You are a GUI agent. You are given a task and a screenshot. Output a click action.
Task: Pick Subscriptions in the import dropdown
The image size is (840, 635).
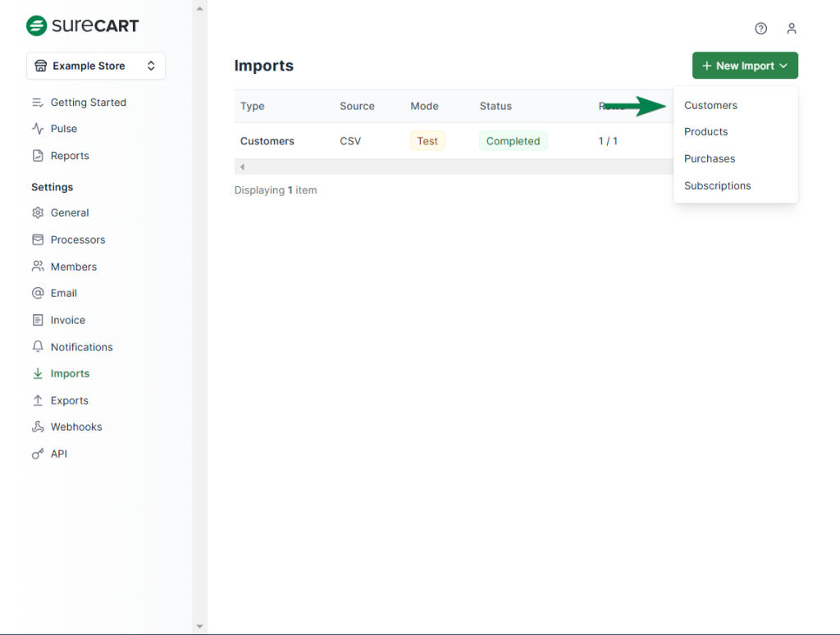[717, 185]
